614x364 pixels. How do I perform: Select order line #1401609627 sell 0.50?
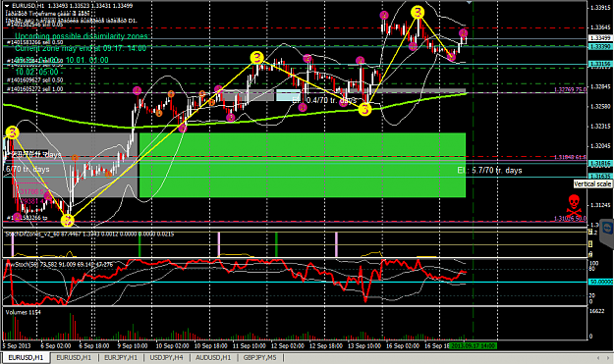coord(34,80)
